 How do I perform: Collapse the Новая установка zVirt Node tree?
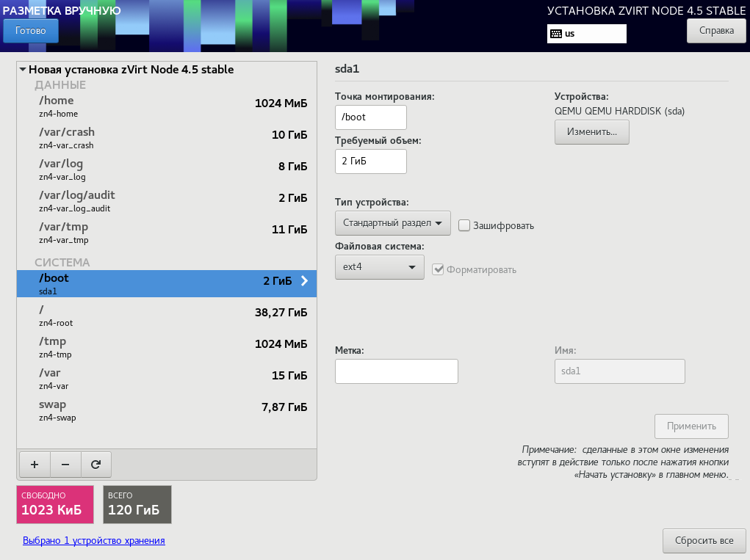click(23, 69)
